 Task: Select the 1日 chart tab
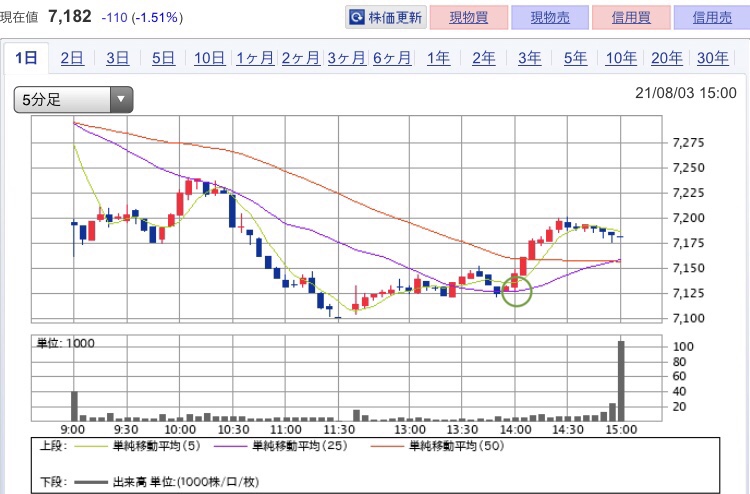tap(25, 58)
